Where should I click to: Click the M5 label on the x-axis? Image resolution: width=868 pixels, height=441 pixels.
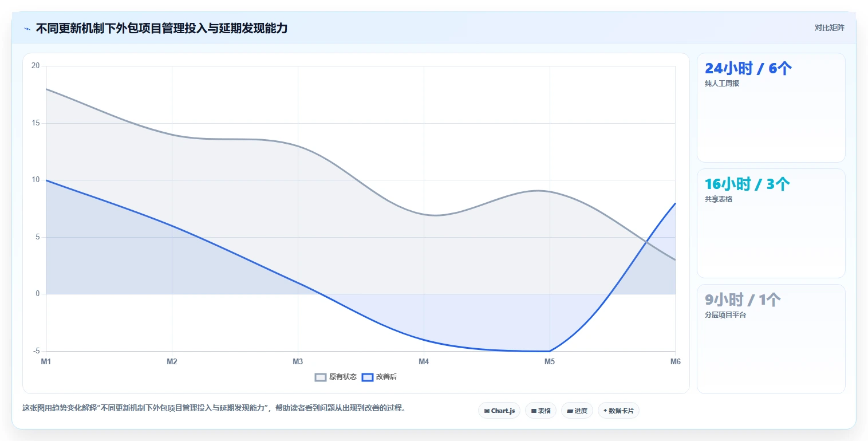point(550,361)
